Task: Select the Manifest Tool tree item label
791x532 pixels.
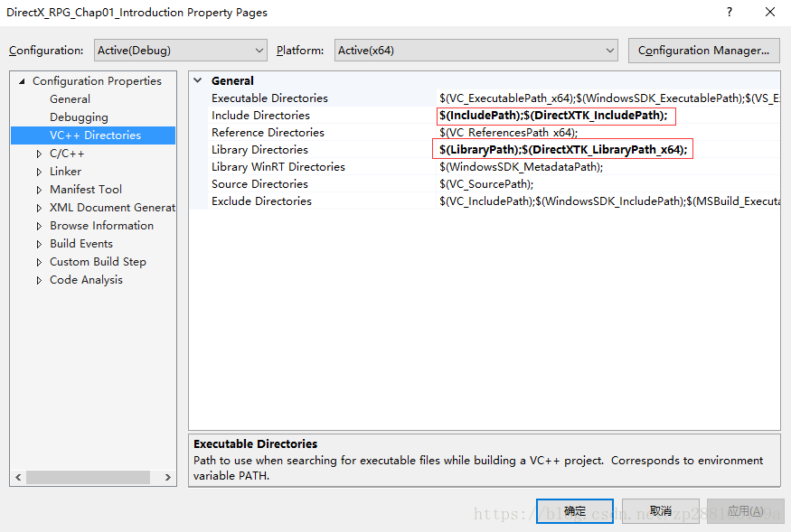Action: [x=86, y=190]
